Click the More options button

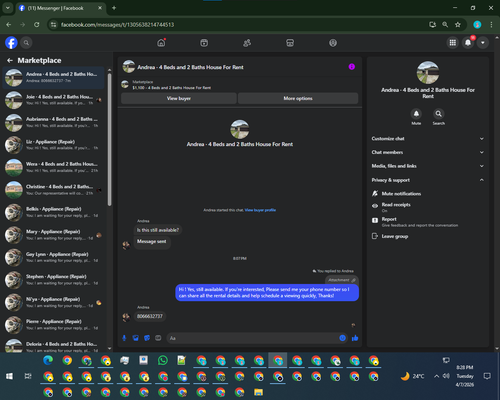click(x=298, y=98)
